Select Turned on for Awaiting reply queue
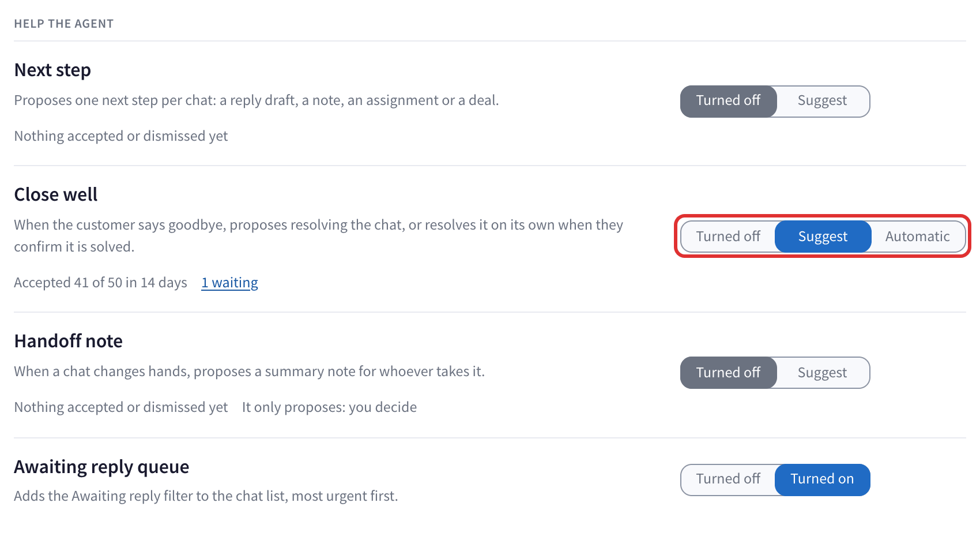The width and height of the screenshot is (980, 540). 822,479
